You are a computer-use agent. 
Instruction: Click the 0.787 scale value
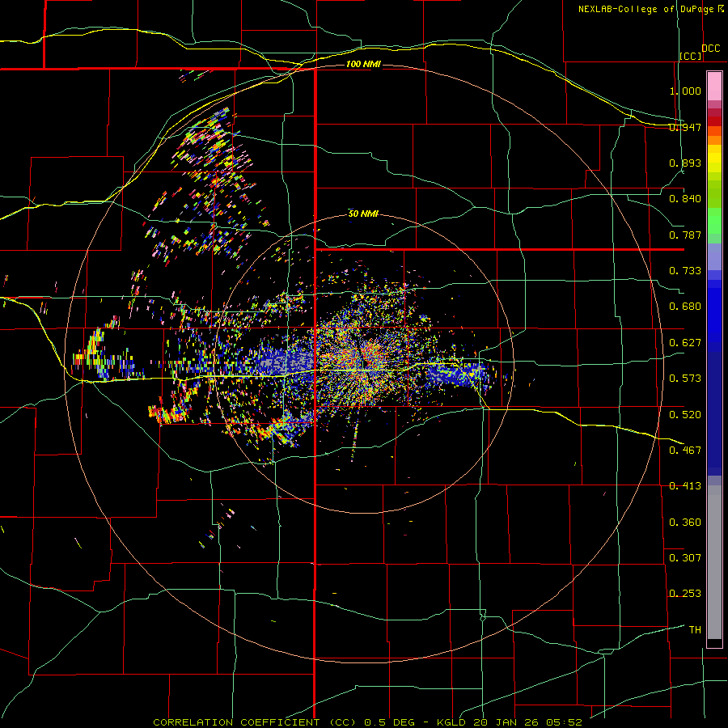tap(685, 235)
